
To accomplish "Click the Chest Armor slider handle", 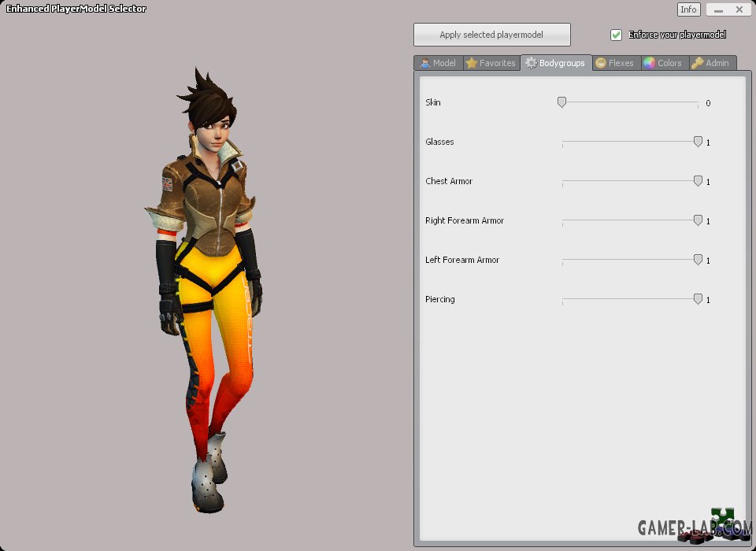I will 698,181.
